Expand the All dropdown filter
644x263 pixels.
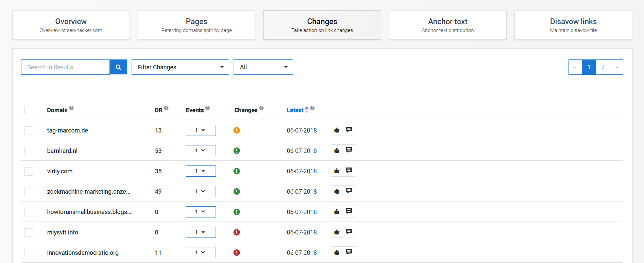(263, 67)
